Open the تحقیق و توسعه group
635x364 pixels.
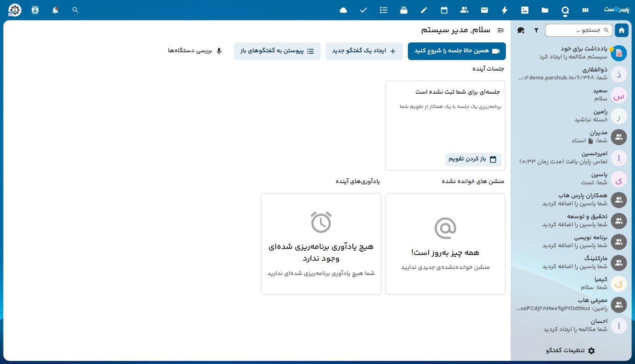(571, 221)
